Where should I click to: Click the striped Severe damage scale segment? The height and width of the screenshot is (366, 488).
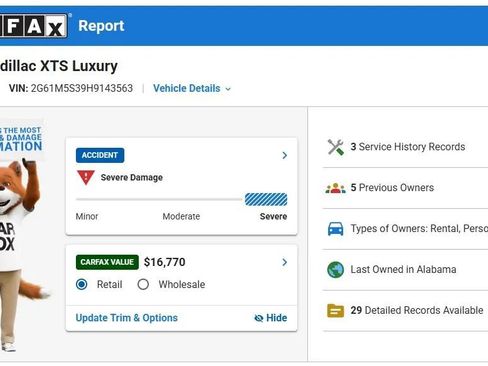(266, 199)
